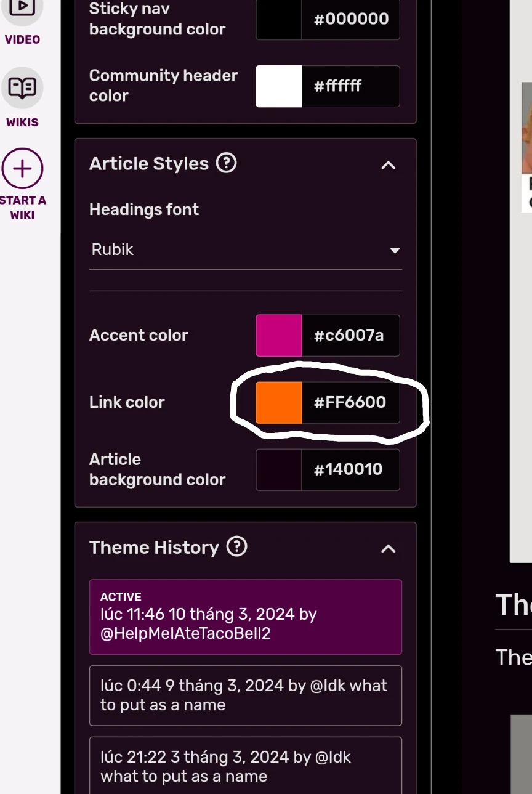Open the circled Link color swatch
532x794 pixels.
(x=278, y=402)
